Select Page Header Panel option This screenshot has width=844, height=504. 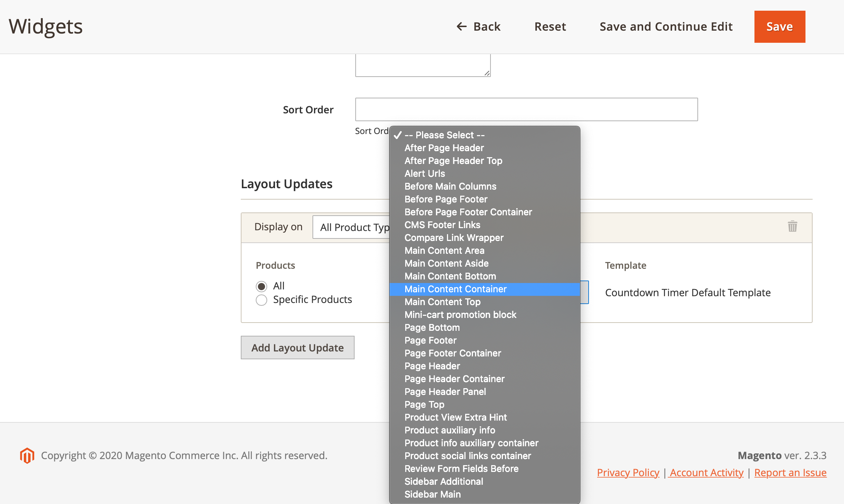484,392
